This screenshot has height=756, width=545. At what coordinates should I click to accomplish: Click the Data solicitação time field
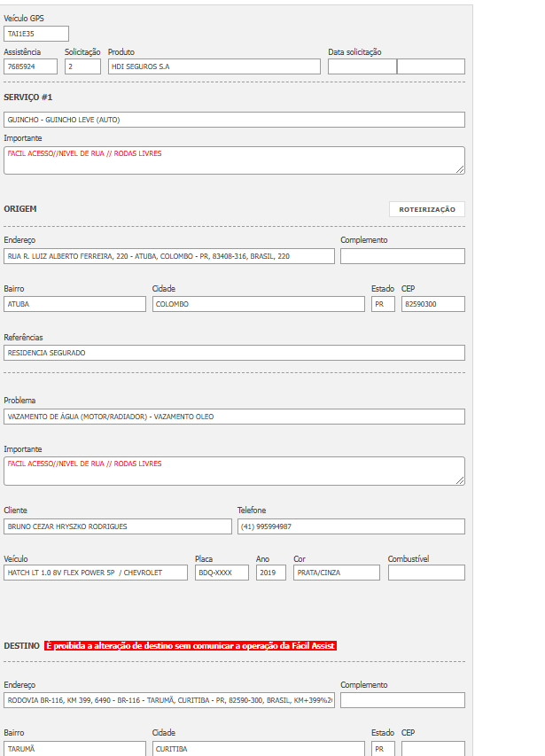tap(432, 66)
